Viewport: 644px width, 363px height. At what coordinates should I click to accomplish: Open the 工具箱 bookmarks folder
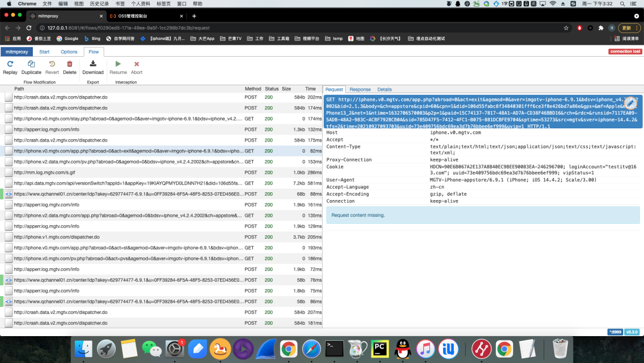point(279,39)
